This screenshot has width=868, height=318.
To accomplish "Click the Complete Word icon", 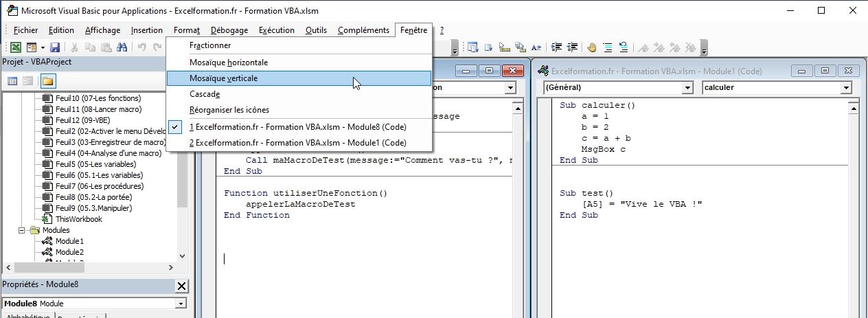I will point(536,47).
